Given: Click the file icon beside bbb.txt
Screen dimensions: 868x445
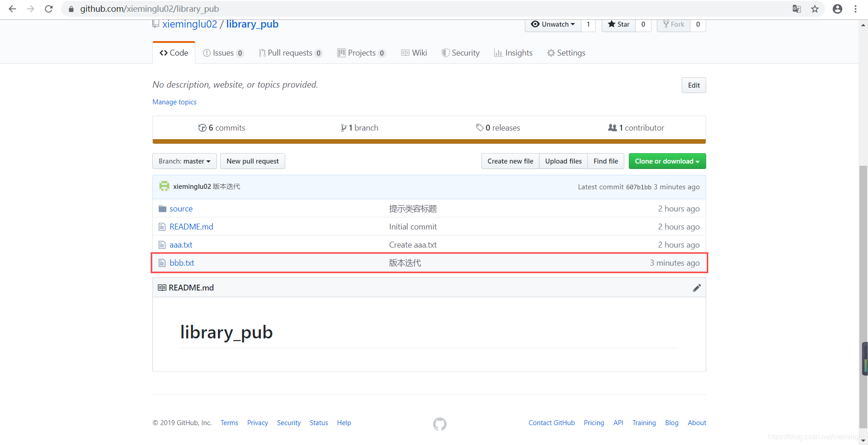Looking at the screenshot, I should pyautogui.click(x=162, y=263).
